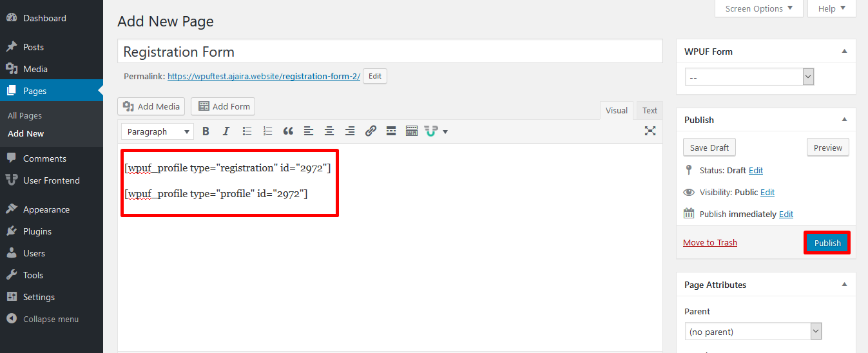Open the User Frontend menu

tap(52, 180)
